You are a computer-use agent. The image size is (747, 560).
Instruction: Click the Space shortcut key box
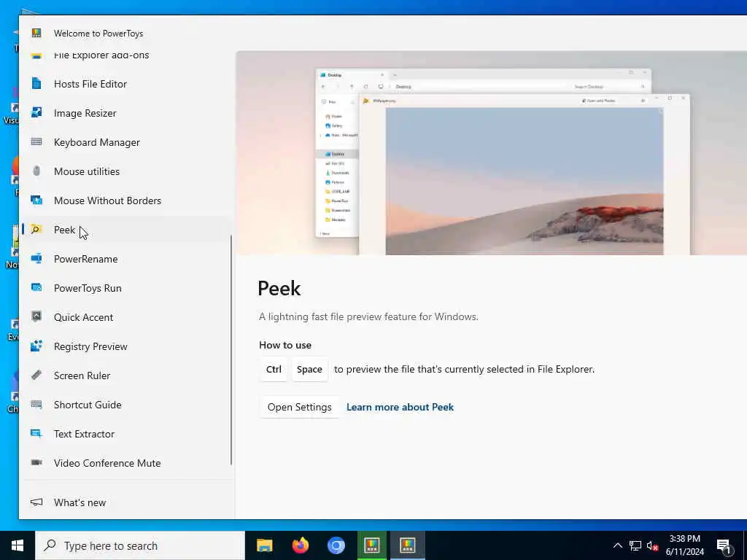[x=309, y=369]
